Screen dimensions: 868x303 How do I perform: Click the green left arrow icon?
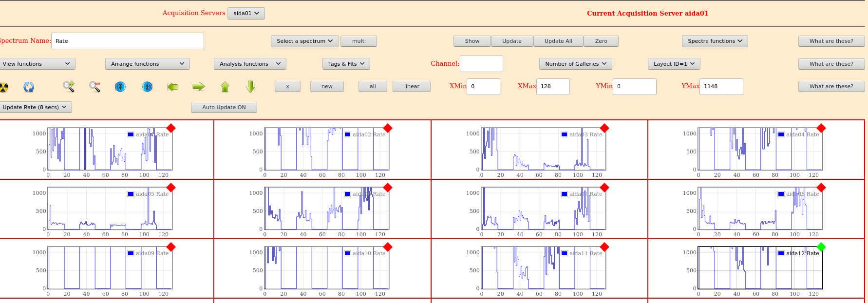[173, 87]
